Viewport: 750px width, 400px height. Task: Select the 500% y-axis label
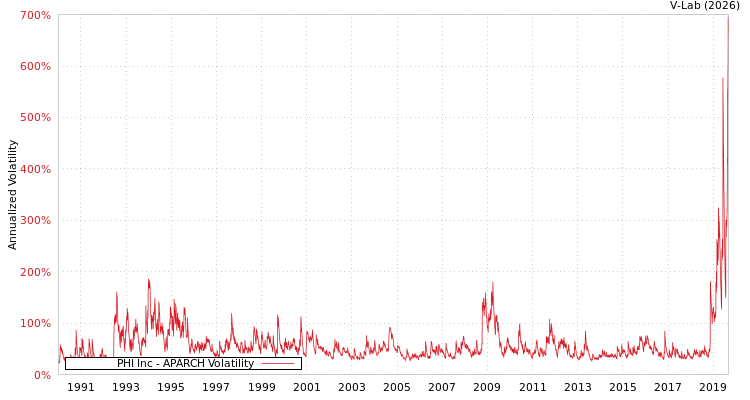(x=35, y=118)
